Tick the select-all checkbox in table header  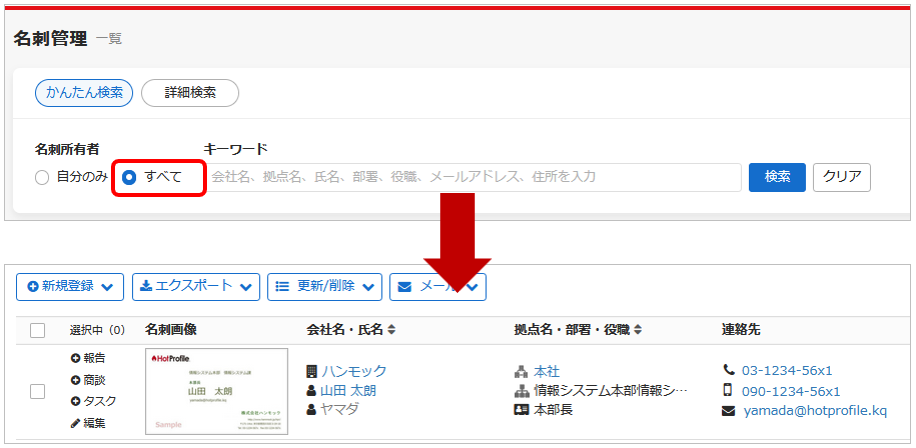pyautogui.click(x=38, y=330)
